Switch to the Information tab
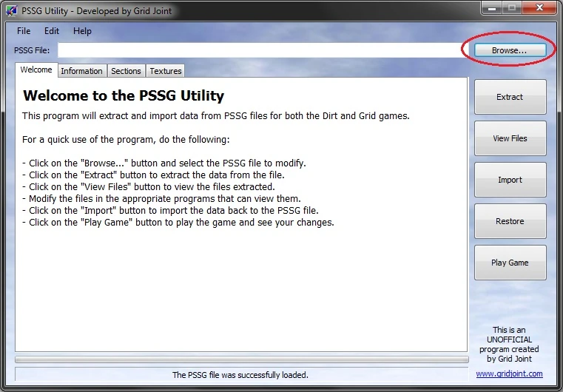Viewport: 563px width, 392px height. [x=82, y=71]
